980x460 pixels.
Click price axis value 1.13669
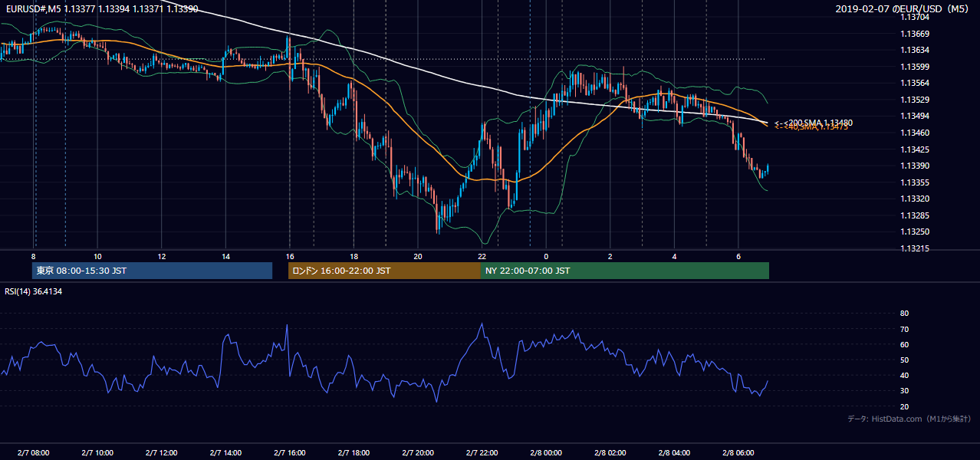click(915, 34)
